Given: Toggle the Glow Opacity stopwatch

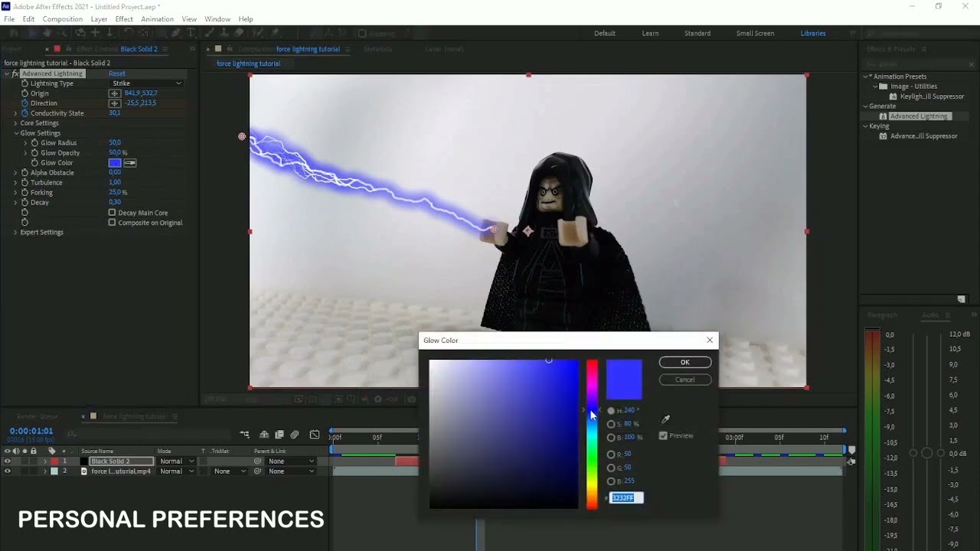Looking at the screenshot, I should (34, 153).
